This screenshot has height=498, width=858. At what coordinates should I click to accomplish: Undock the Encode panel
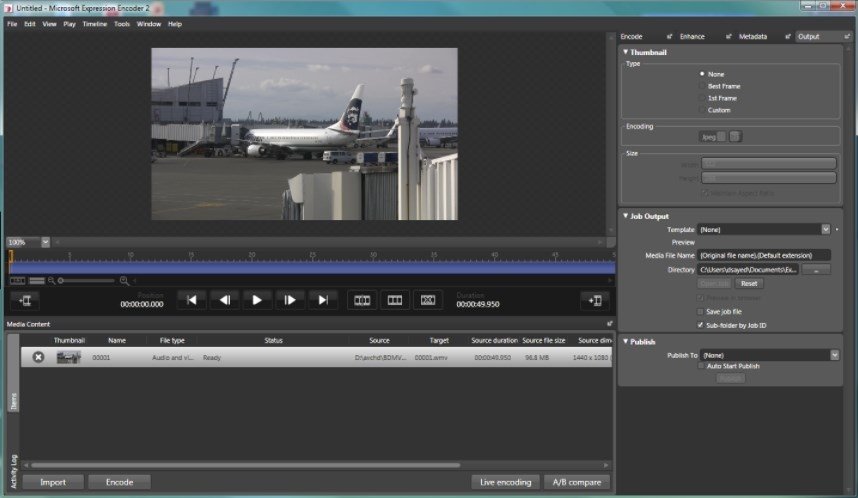[x=669, y=37]
